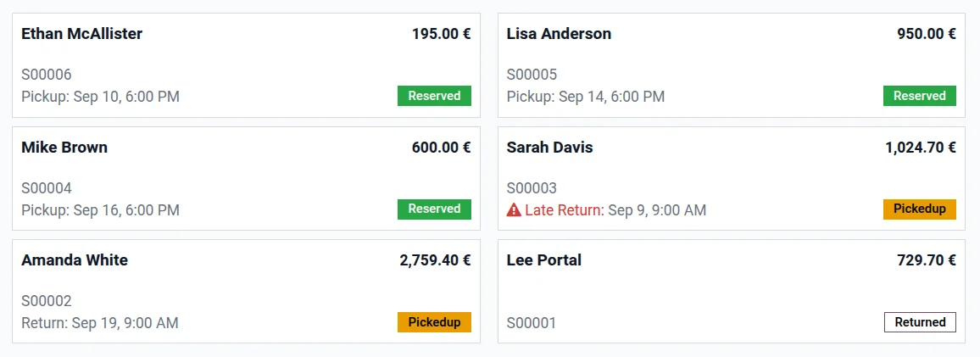This screenshot has width=980, height=357.
Task: Click the 1,024.70 € total
Action: (921, 148)
